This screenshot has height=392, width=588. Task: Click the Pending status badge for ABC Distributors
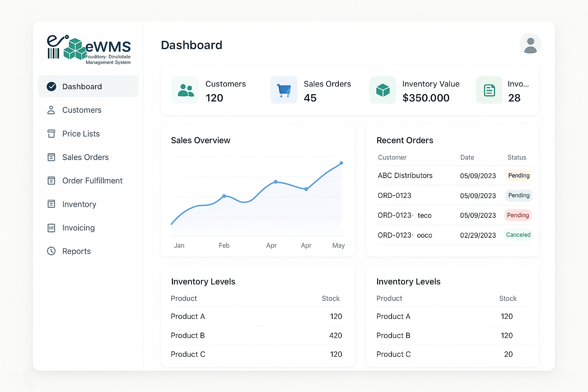518,175
